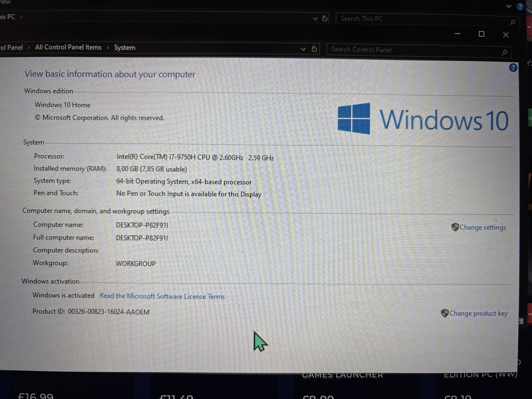Viewport: 532px width, 399px height.
Task: Click the Search Control Panel magnifier icon
Action: [504, 52]
